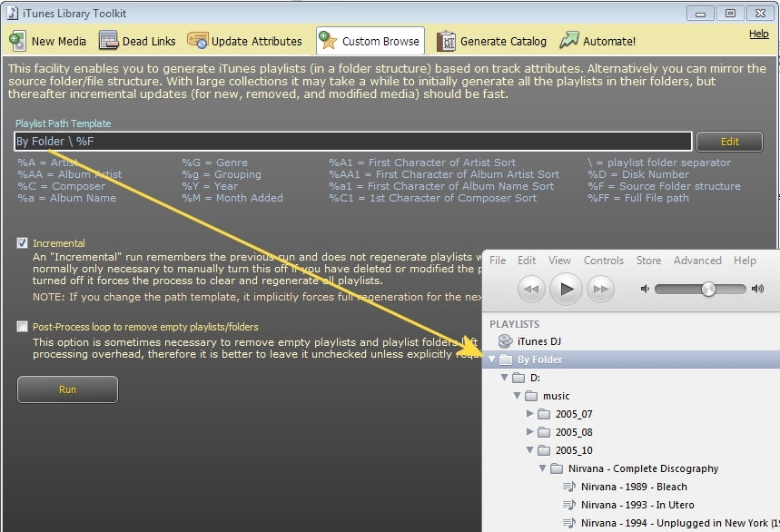Maximize the iTunes Library Toolkit window

pos(730,14)
